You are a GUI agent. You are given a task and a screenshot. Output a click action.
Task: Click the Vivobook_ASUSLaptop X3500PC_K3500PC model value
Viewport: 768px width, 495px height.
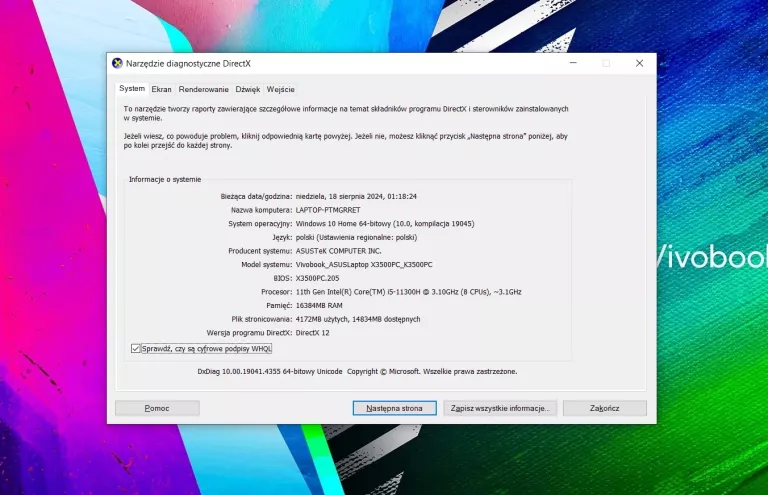364,265
